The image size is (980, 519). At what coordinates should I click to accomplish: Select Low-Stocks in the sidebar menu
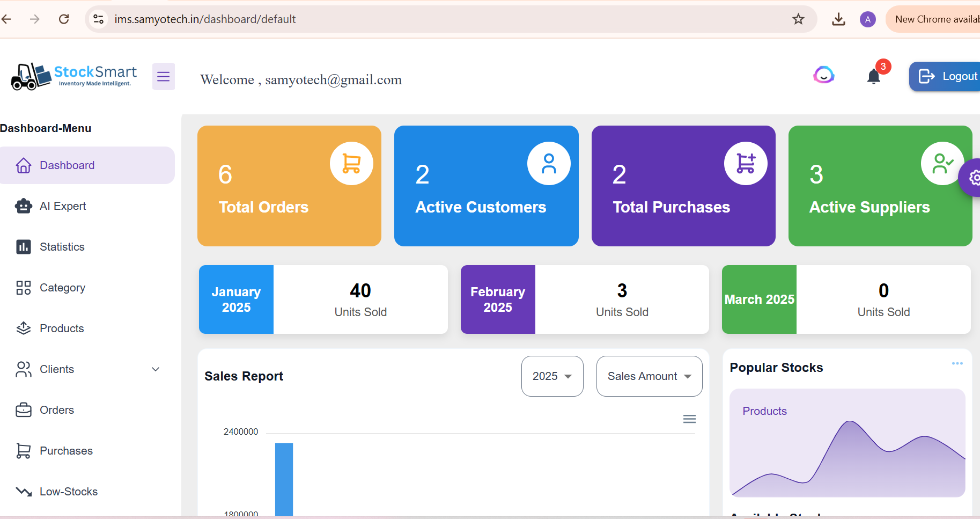pyautogui.click(x=68, y=492)
